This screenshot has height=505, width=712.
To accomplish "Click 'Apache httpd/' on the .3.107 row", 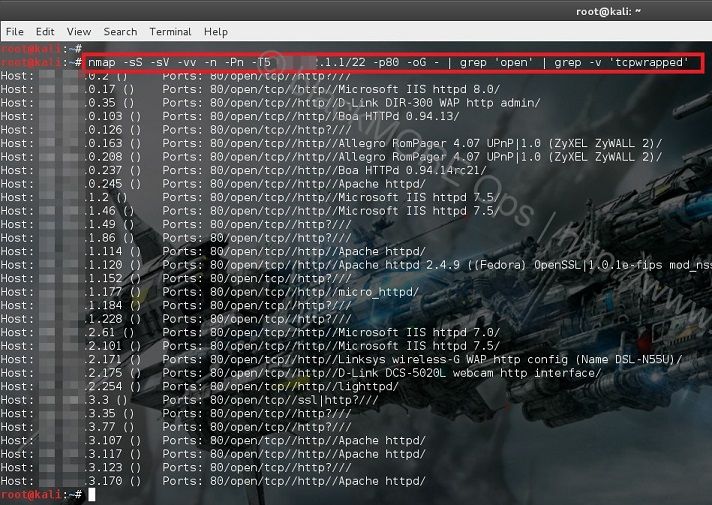I will pos(381,441).
